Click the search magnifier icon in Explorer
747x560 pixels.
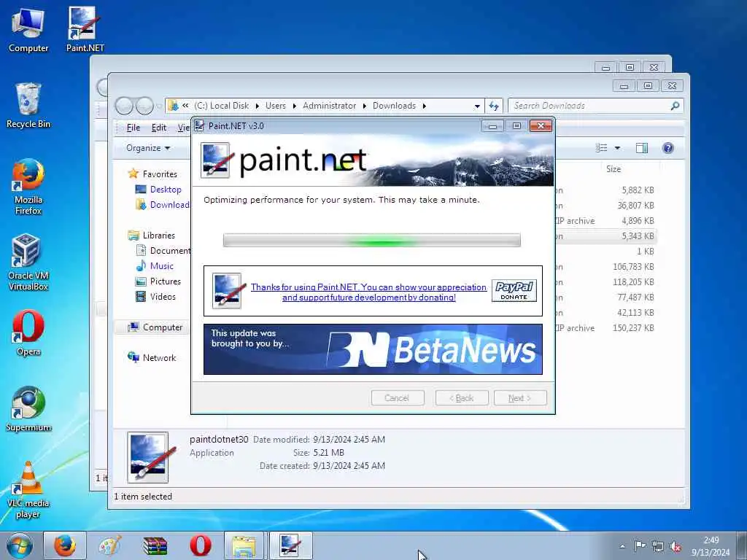675,106
